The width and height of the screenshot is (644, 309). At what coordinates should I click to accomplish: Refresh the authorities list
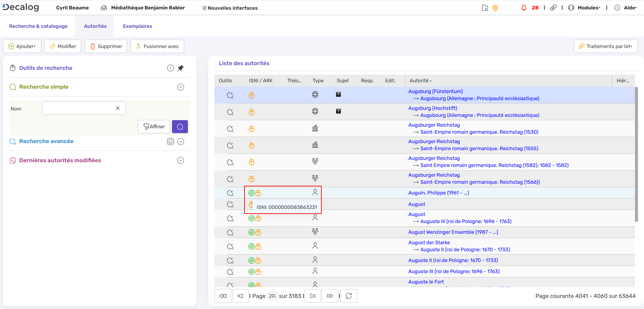click(348, 296)
